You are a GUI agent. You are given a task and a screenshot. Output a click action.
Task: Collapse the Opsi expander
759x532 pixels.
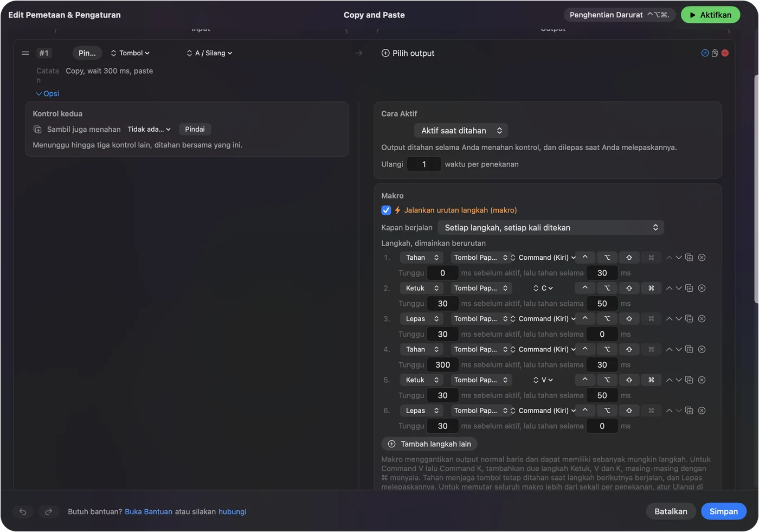[x=48, y=93]
